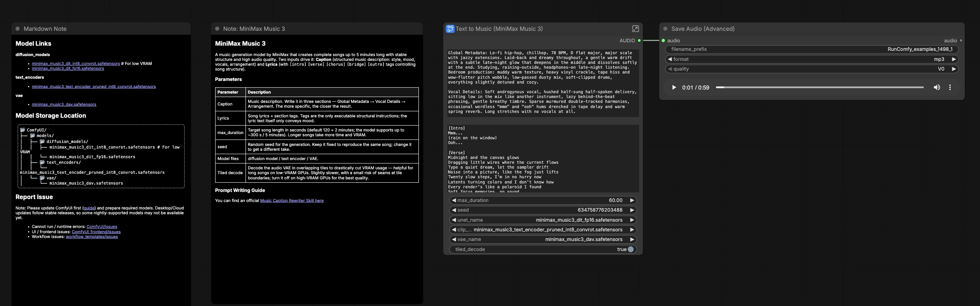Select previous quality option arrow
Image resolution: width=980 pixels, height=306 pixels.
coord(670,69)
